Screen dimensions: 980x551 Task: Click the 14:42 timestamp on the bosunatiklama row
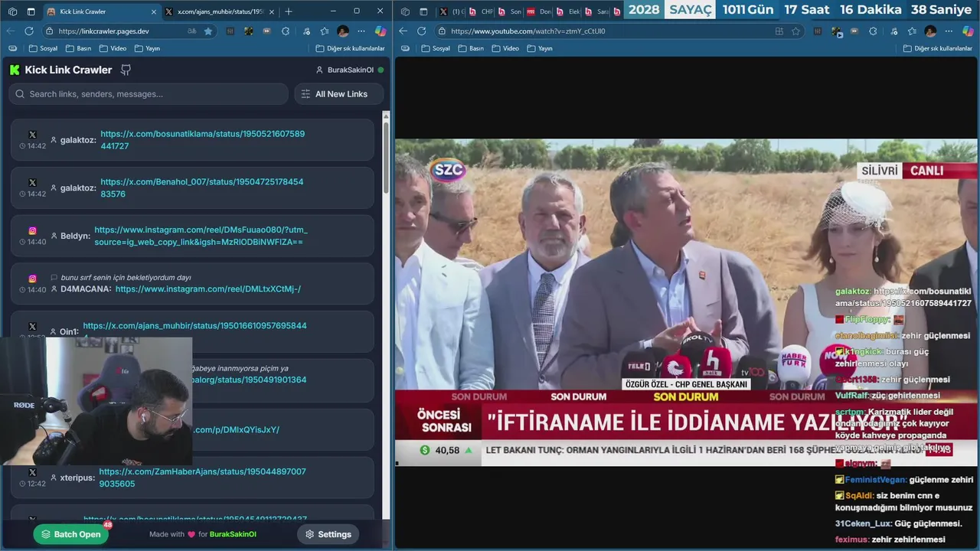click(x=33, y=145)
